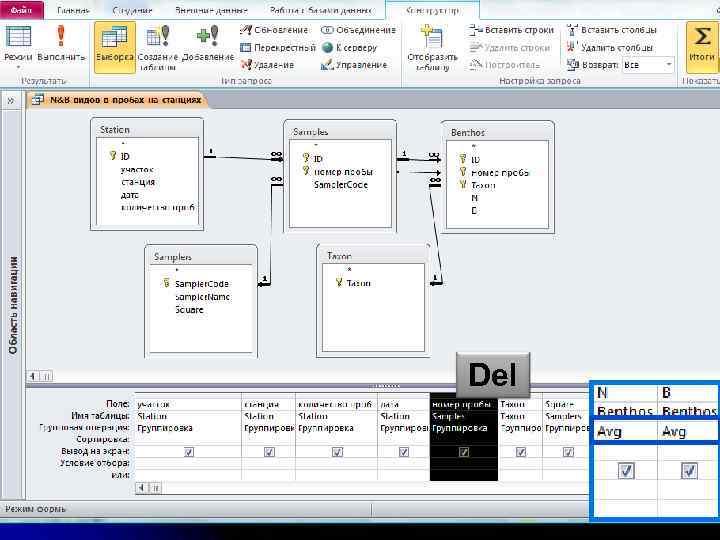Click the участок field cell in grid
Viewport: 720px width, 540px height.
click(188, 404)
